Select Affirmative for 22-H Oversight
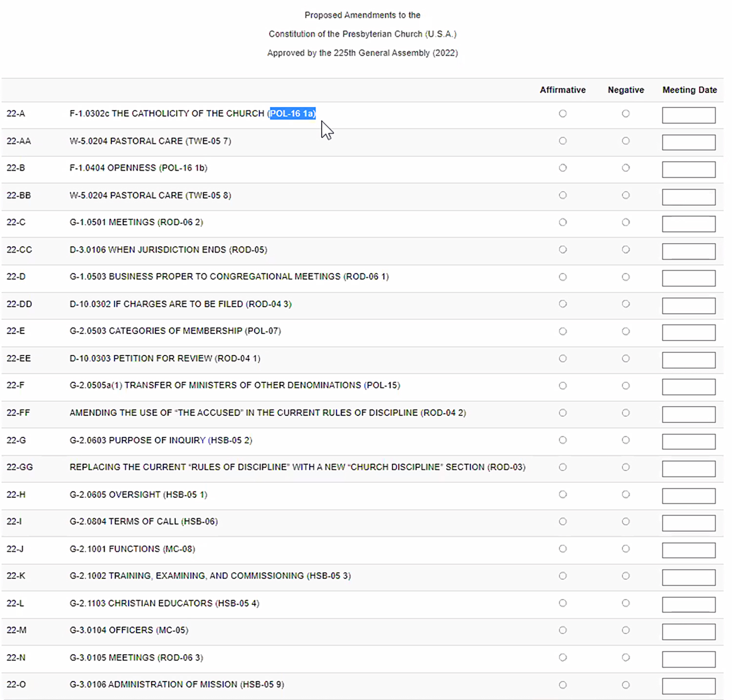Viewport: 732px width, 700px height. click(x=563, y=494)
